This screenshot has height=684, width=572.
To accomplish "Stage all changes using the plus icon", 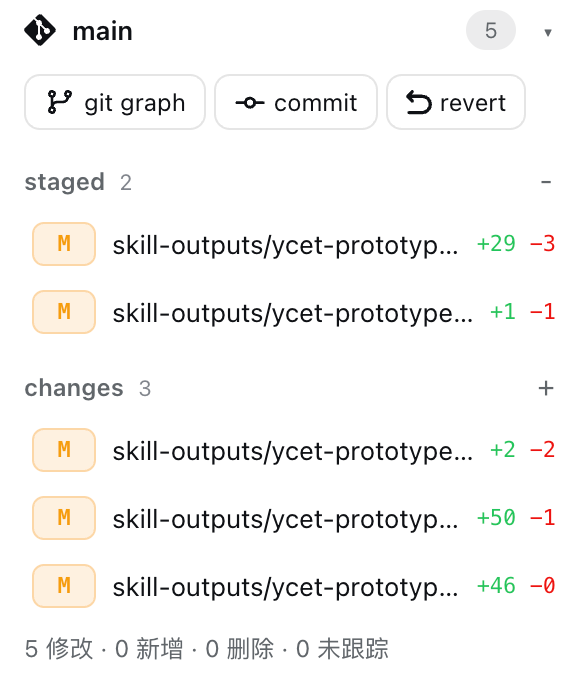I will 546,388.
